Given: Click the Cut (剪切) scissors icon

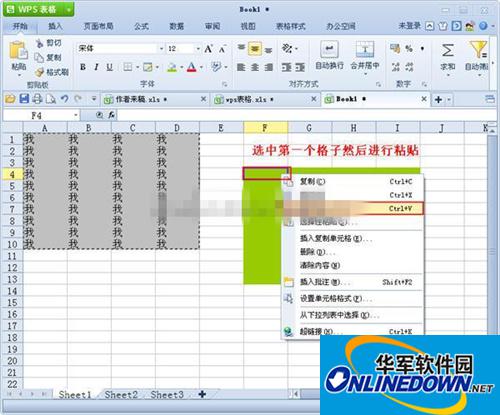Looking at the screenshot, I should coord(40,43).
